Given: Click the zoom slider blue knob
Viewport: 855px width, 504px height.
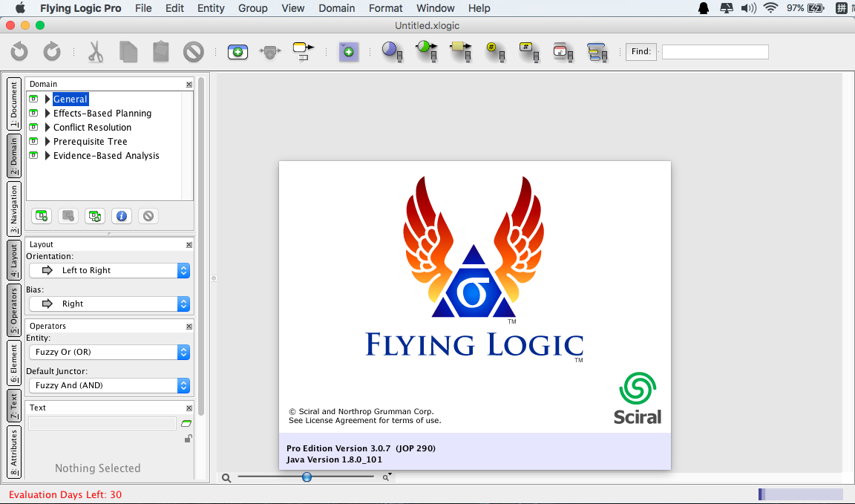Looking at the screenshot, I should tap(307, 477).
